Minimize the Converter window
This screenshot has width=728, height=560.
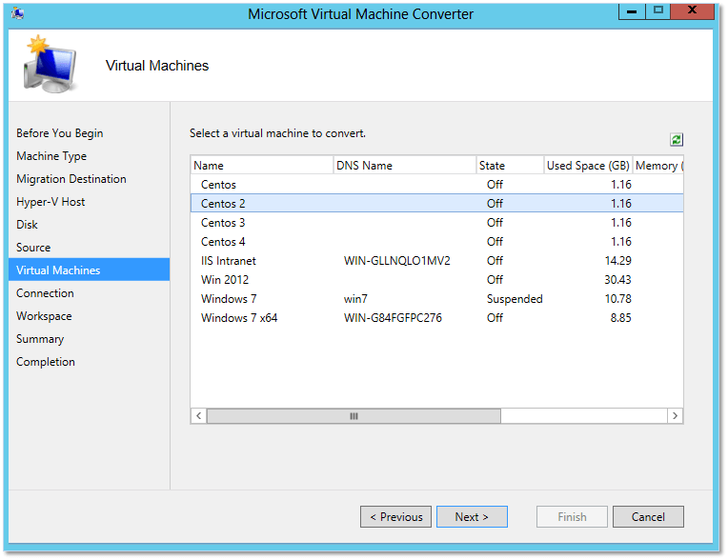tap(632, 11)
